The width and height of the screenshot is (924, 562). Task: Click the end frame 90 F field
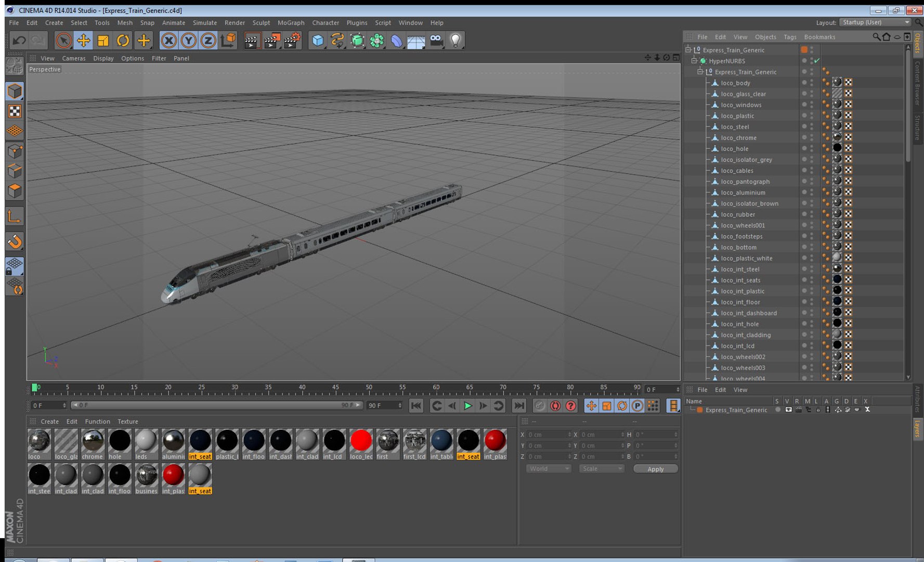pyautogui.click(x=384, y=405)
